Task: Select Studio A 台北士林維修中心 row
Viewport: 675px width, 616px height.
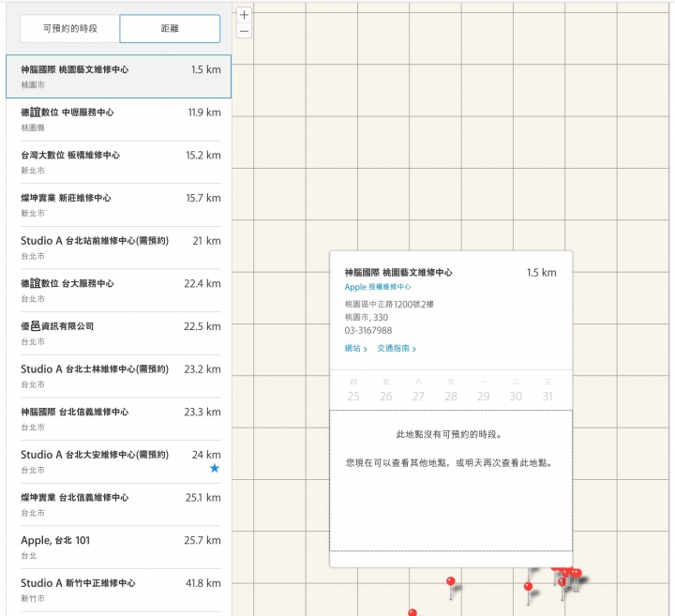Action: [x=121, y=376]
